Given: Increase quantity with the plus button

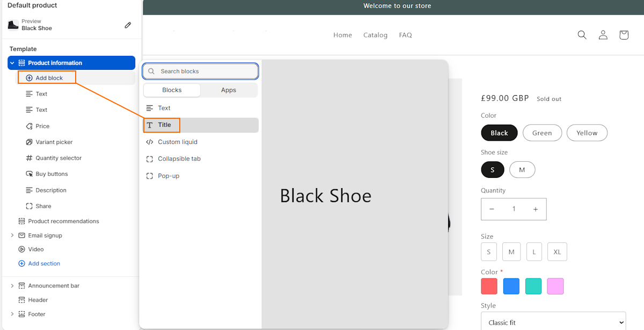Looking at the screenshot, I should click(536, 209).
